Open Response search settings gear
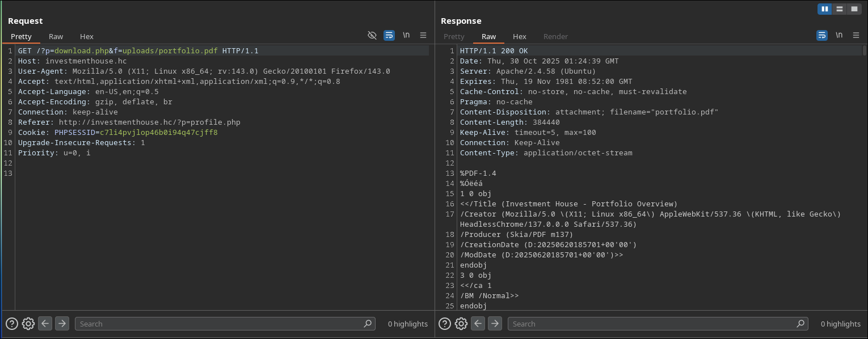The height and width of the screenshot is (339, 868). [461, 324]
